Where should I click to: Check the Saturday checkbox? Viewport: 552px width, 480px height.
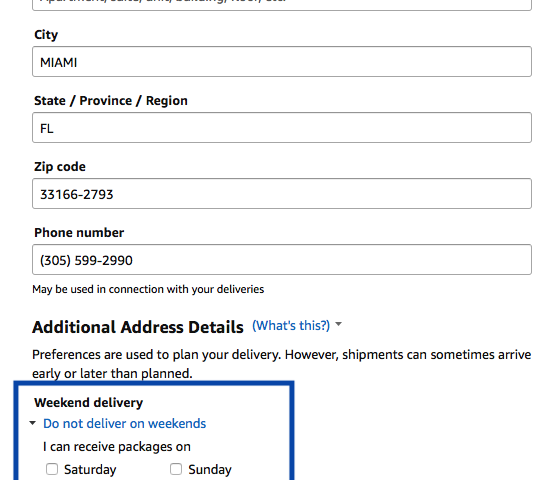coord(52,469)
